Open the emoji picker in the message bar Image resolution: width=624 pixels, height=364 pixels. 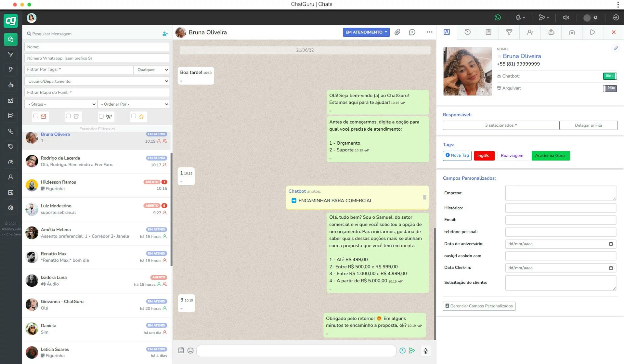click(x=190, y=351)
